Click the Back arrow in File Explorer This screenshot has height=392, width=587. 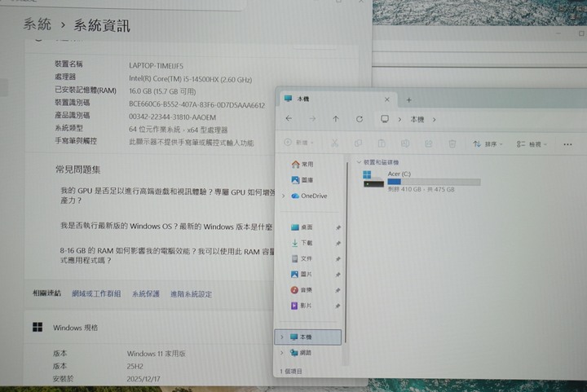coord(289,119)
